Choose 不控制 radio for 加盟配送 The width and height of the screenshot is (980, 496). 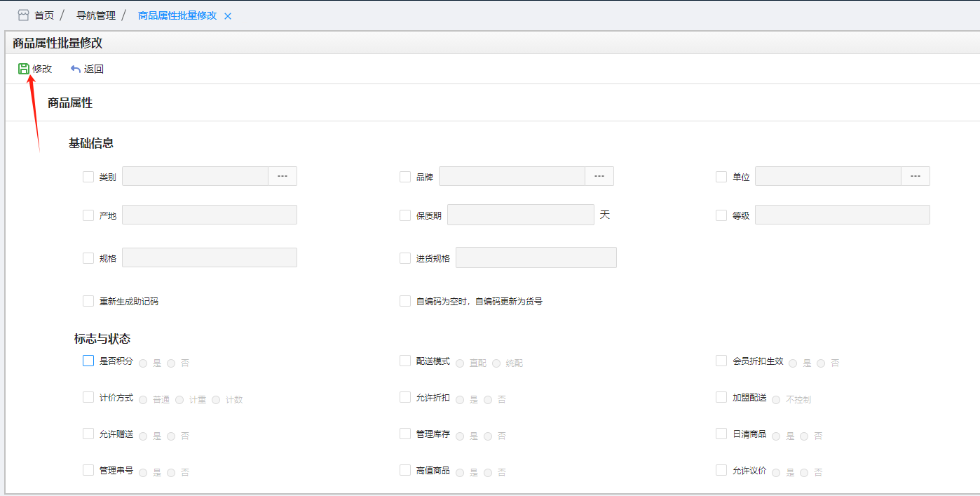776,400
